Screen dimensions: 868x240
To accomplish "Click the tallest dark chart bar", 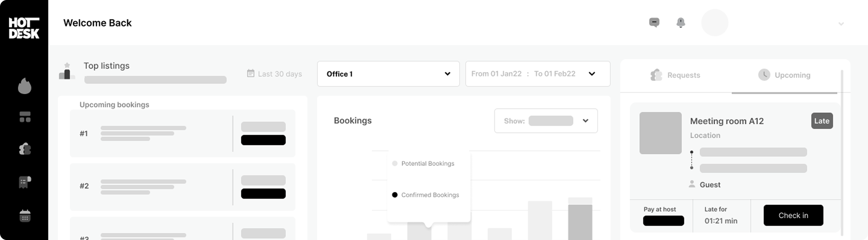I will click(x=580, y=222).
